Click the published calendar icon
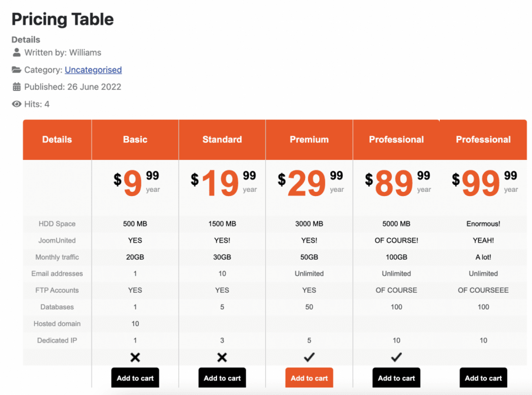 17,87
